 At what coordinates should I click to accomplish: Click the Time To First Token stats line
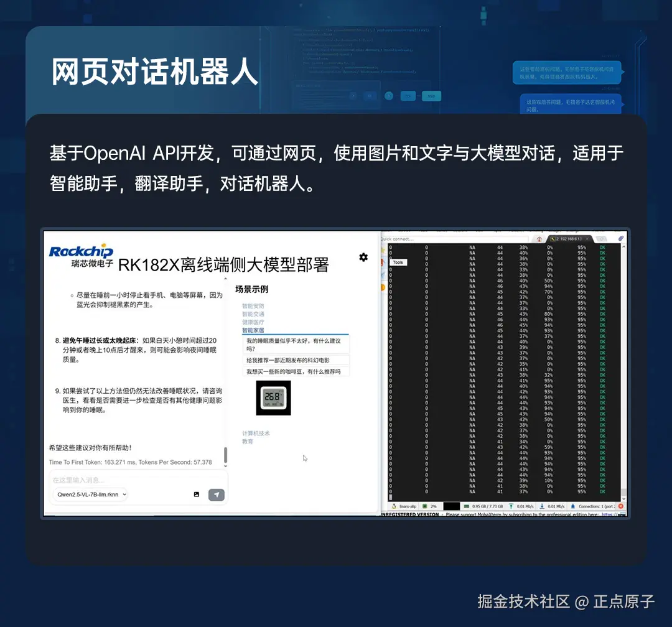130,462
